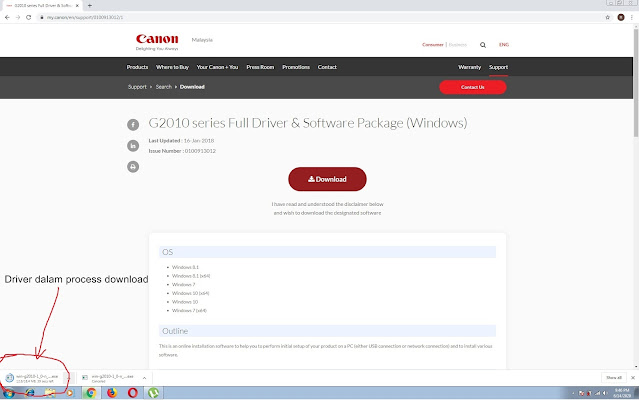Open File Explorer from taskbar
Image resolution: width=639 pixels, height=400 pixels.
coord(50,393)
